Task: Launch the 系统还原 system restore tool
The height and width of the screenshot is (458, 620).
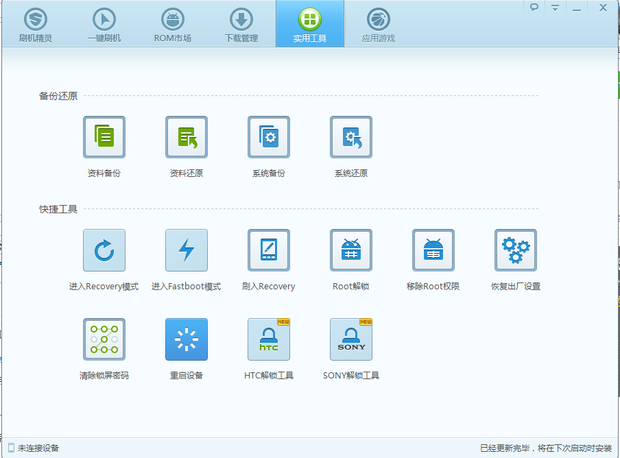Action: click(x=351, y=138)
